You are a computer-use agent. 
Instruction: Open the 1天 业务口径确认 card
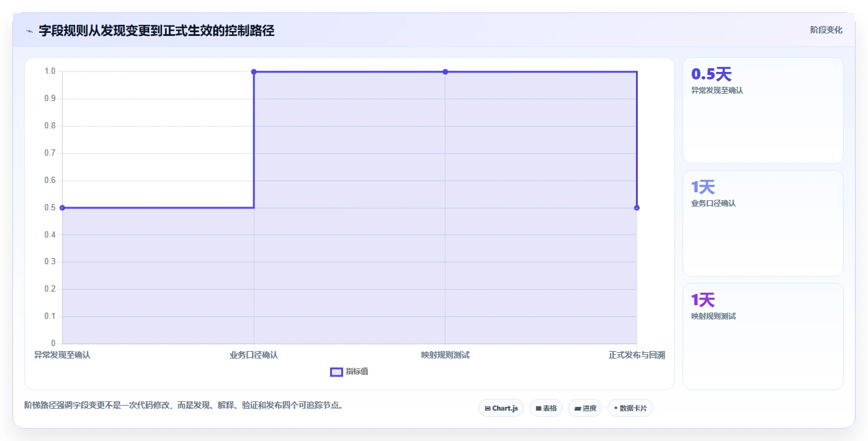(x=763, y=223)
